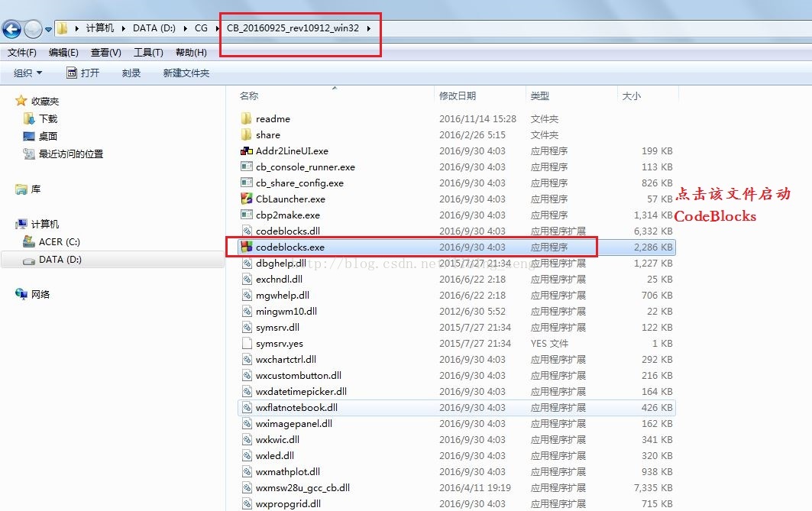This screenshot has height=511, width=812.
Task: Click the wxchartctrl.dll file icon
Action: click(247, 359)
